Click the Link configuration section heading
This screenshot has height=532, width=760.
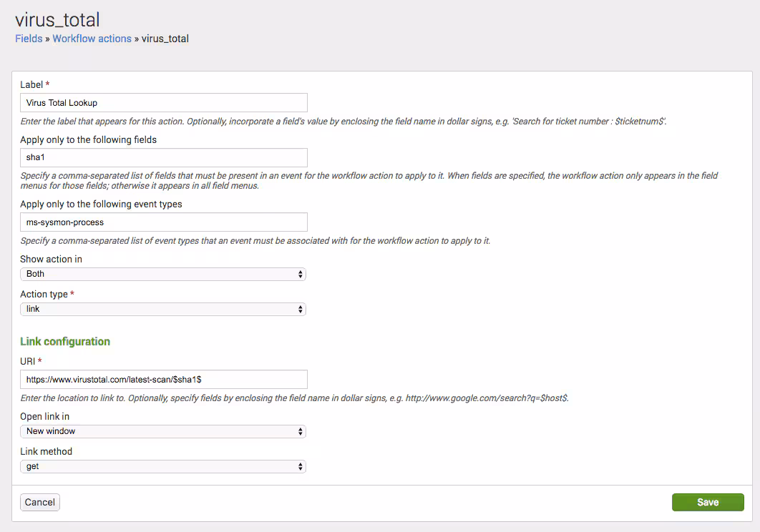click(x=65, y=341)
